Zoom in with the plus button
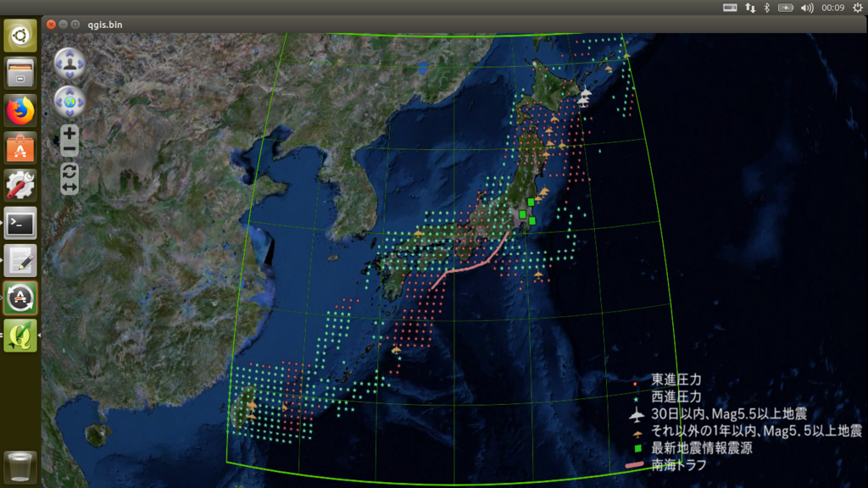868x488 pixels. 70,133
